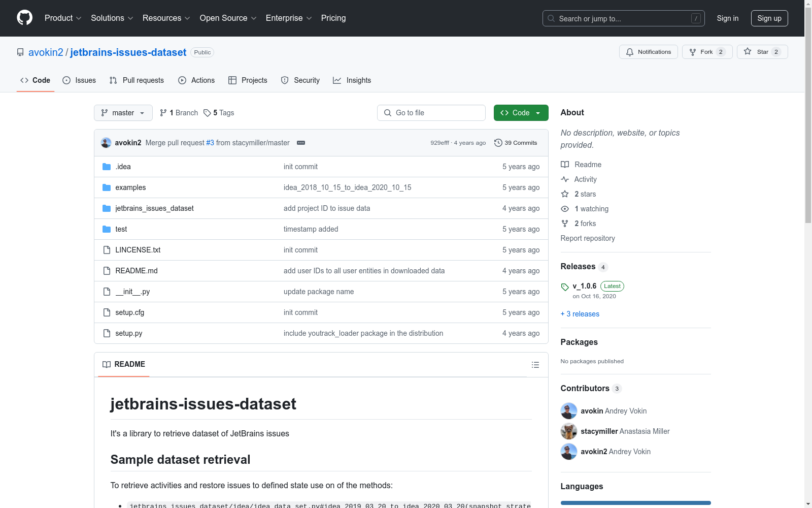The image size is (812, 508).
Task: Click the .idea folder icon
Action: (x=107, y=167)
